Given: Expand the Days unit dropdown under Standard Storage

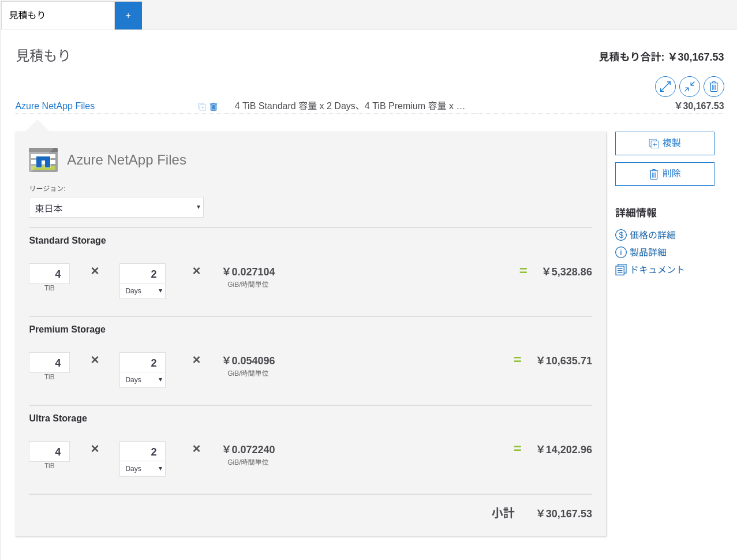Looking at the screenshot, I should (x=143, y=291).
